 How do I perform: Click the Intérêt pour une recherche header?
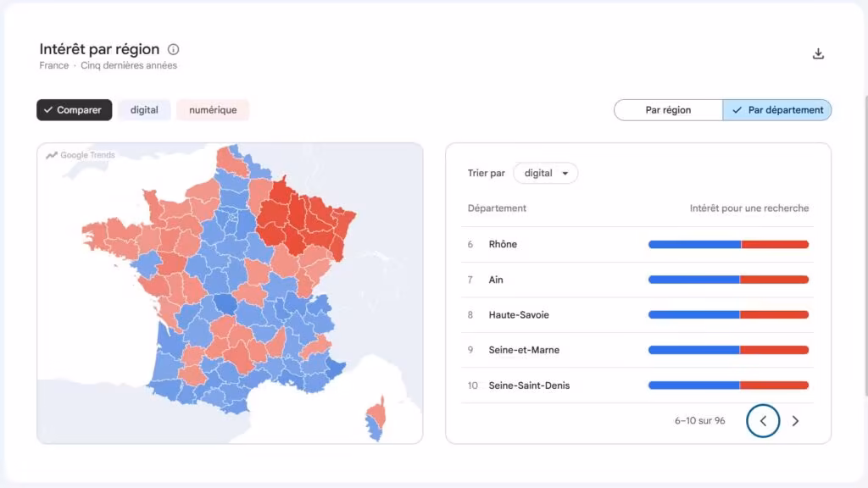pyautogui.click(x=749, y=208)
